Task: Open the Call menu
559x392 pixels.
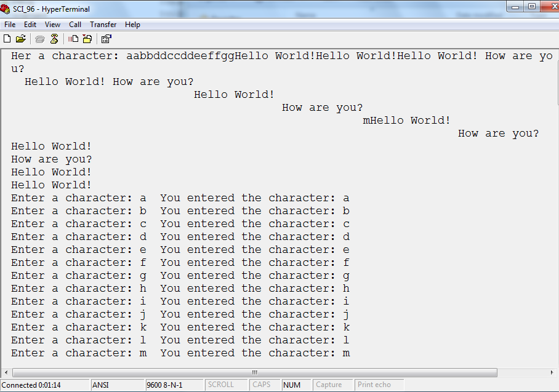Action: pos(75,25)
